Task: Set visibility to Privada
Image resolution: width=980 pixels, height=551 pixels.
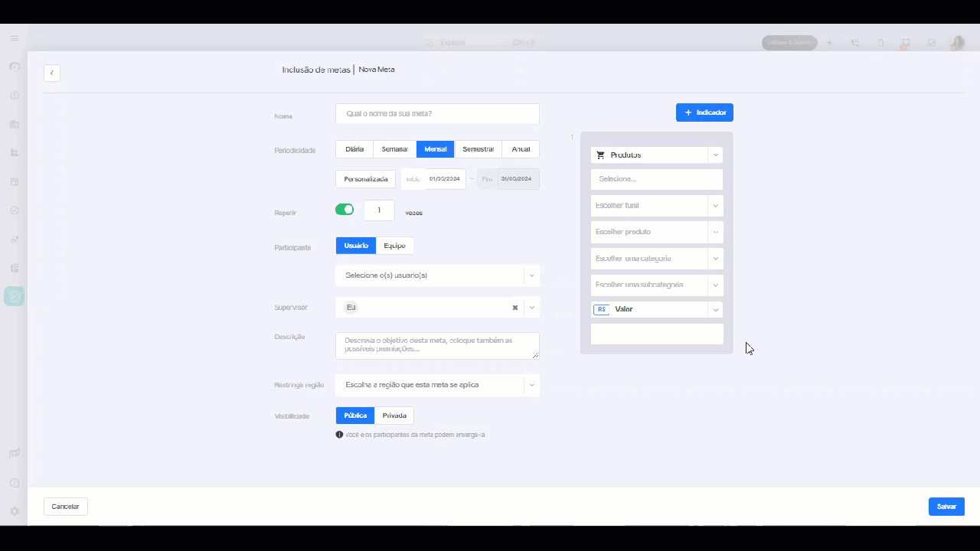Action: click(x=394, y=416)
